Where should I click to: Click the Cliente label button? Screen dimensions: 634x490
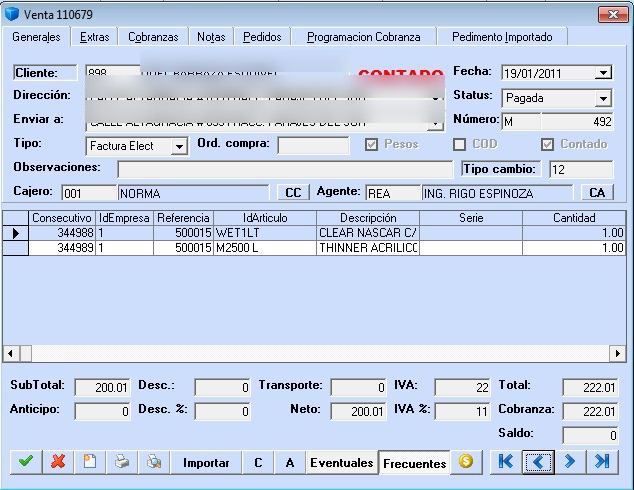(x=44, y=73)
